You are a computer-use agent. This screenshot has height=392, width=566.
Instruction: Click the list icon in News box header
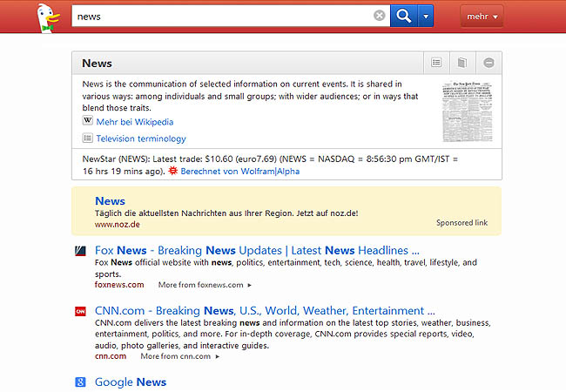click(436, 63)
